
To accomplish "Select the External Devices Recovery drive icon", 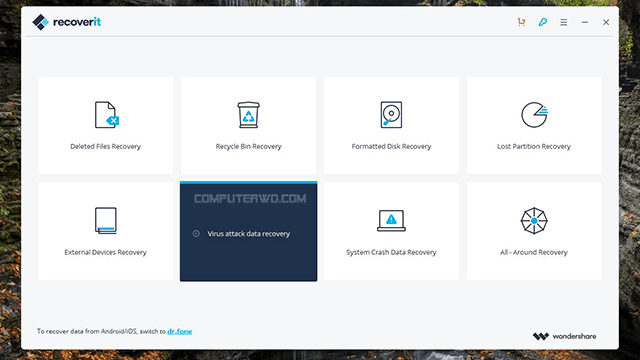I will click(x=106, y=220).
